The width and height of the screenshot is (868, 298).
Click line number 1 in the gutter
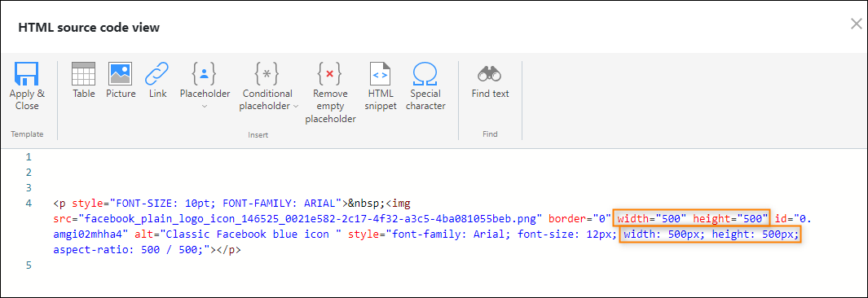point(29,156)
